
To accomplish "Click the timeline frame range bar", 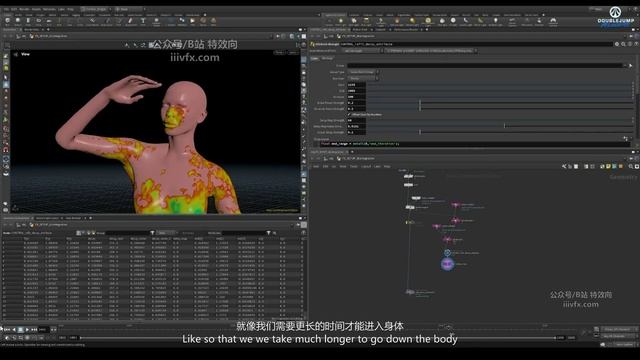I will (318, 338).
